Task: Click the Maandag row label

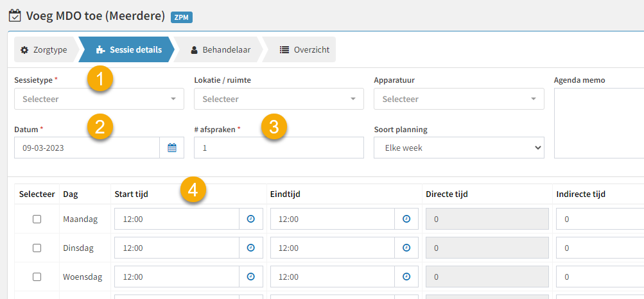Action: [80, 219]
